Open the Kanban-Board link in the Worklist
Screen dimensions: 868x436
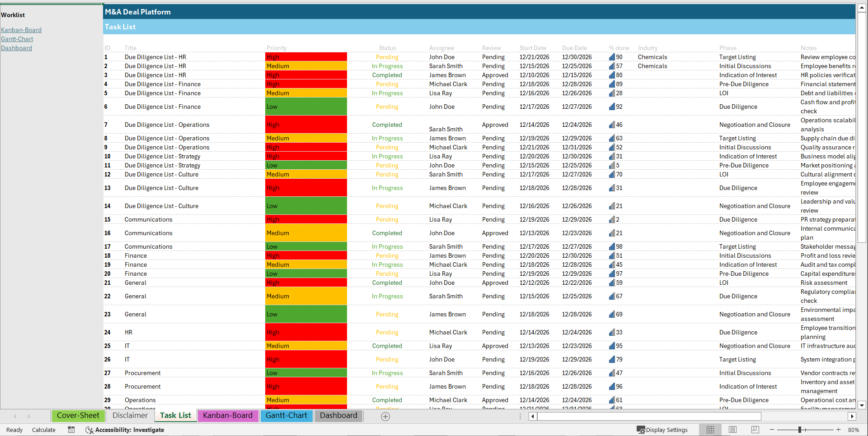point(21,30)
